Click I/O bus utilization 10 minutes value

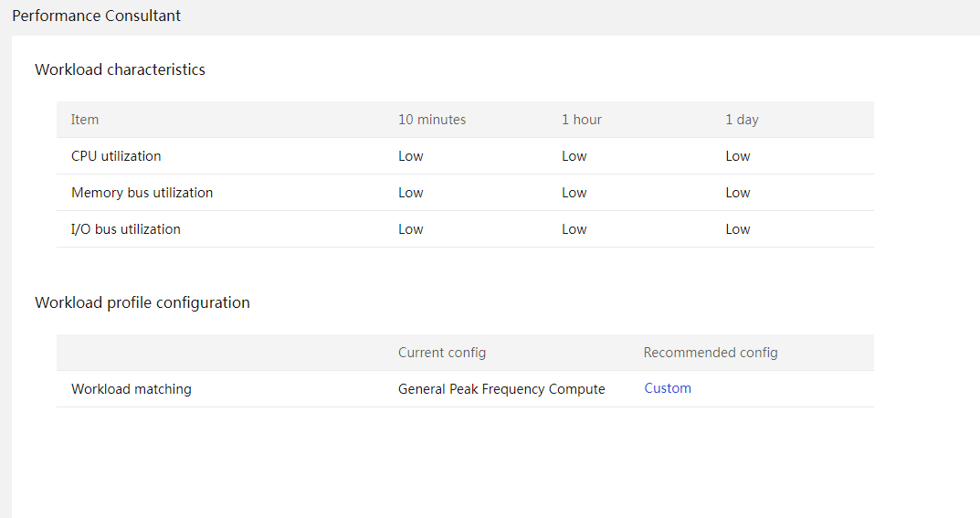tap(411, 229)
